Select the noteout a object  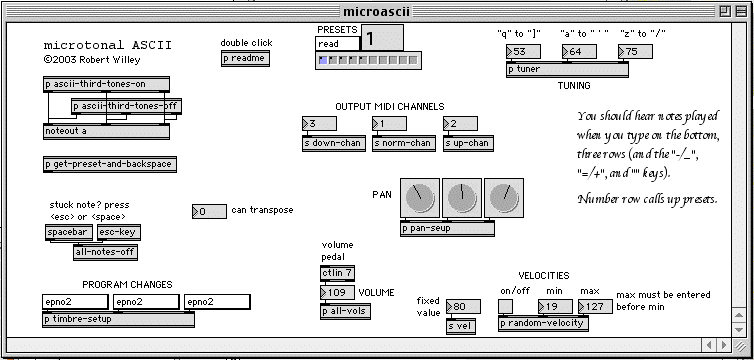[106, 131]
